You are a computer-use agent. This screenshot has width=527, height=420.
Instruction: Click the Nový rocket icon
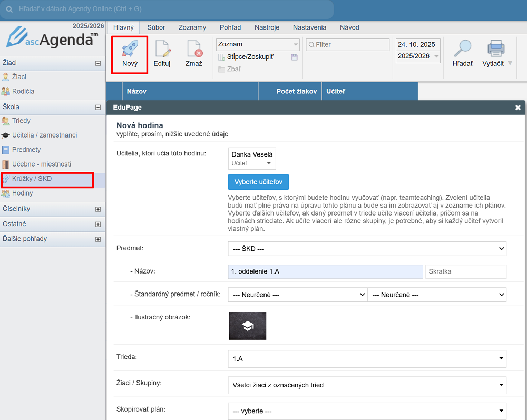(x=129, y=50)
